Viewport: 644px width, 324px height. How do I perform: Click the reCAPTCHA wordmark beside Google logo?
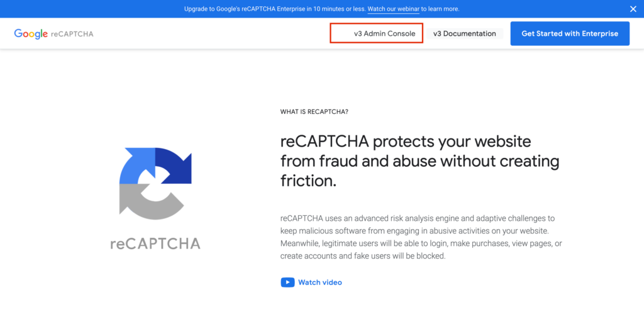click(x=72, y=34)
